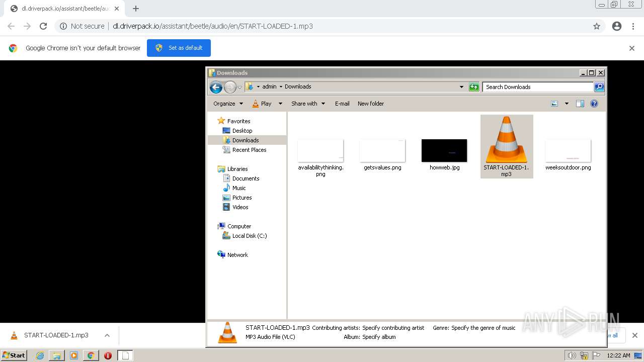Refresh the Downloads folder view
644x362 pixels.
point(474,87)
